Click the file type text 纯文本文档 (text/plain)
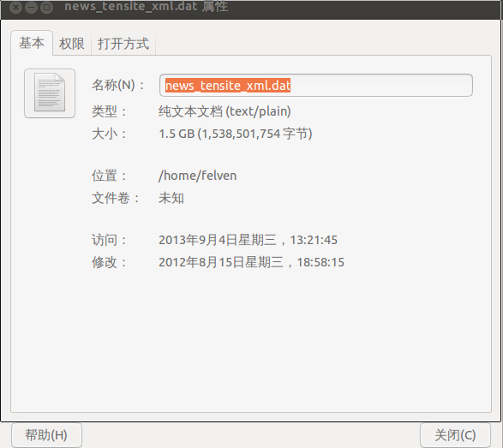Viewport: 503px width, 448px height. (225, 111)
